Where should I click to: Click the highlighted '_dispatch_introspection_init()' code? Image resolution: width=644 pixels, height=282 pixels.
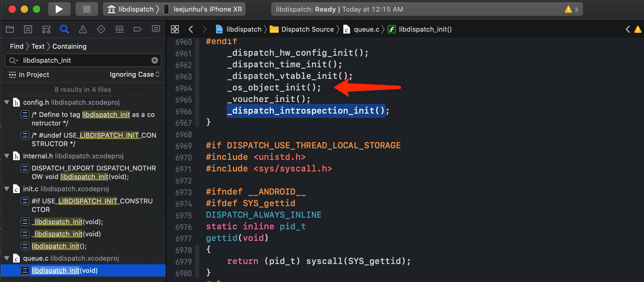coord(306,111)
